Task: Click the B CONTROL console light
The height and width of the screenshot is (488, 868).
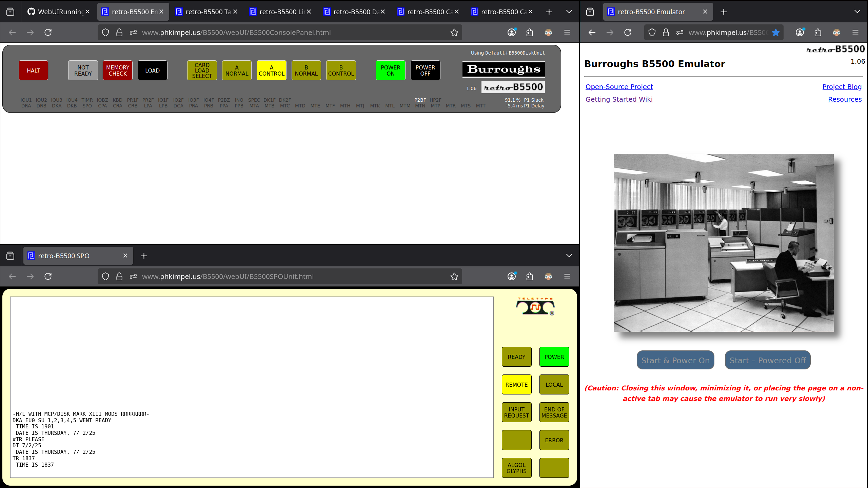Action: click(x=341, y=70)
